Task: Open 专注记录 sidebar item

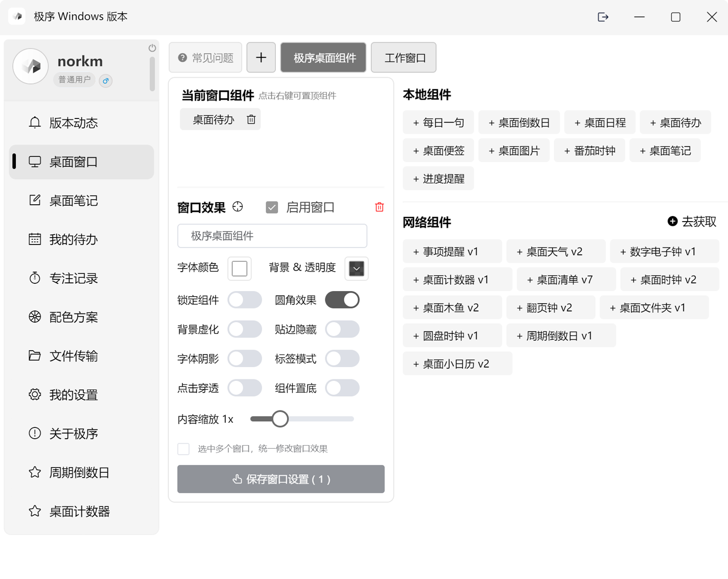Action: (82, 278)
